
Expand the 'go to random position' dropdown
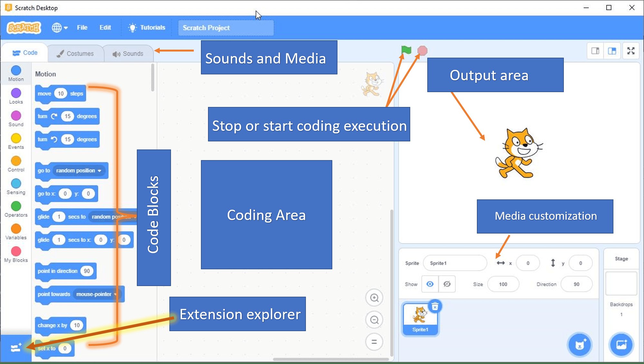pos(99,171)
